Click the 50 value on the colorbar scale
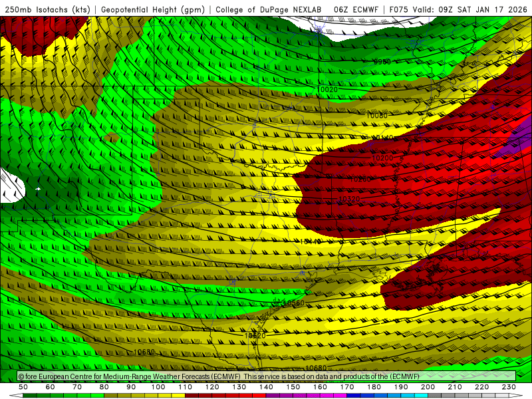 pos(23,387)
